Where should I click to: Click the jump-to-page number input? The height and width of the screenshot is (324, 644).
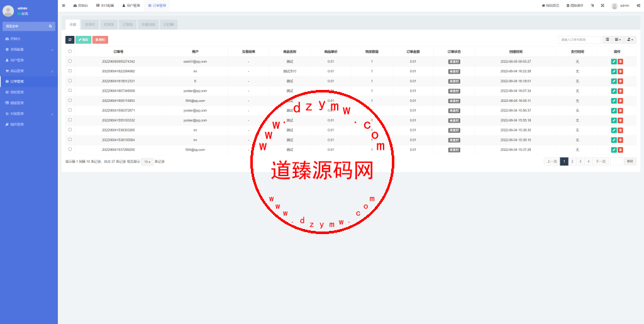tap(616, 162)
